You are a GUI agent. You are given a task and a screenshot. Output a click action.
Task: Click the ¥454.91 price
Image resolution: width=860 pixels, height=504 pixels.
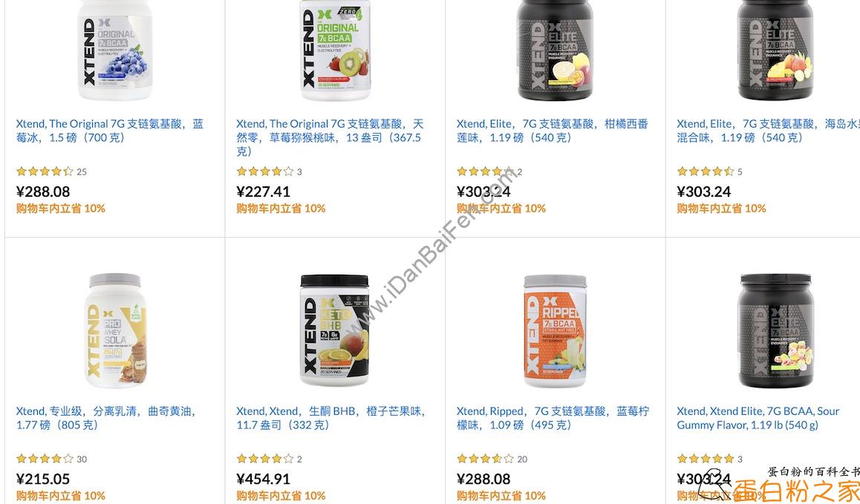pos(263,479)
